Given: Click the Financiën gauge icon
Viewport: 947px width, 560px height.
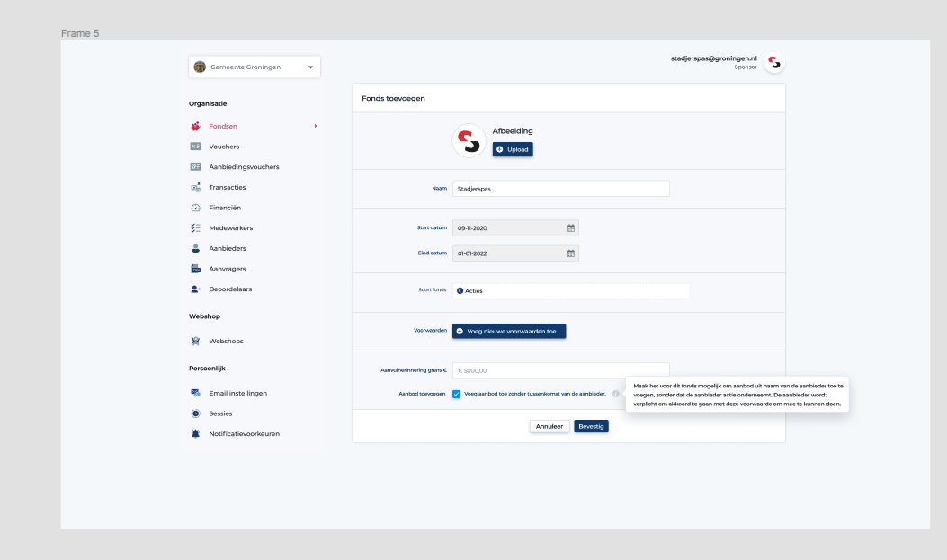Looking at the screenshot, I should (x=196, y=208).
